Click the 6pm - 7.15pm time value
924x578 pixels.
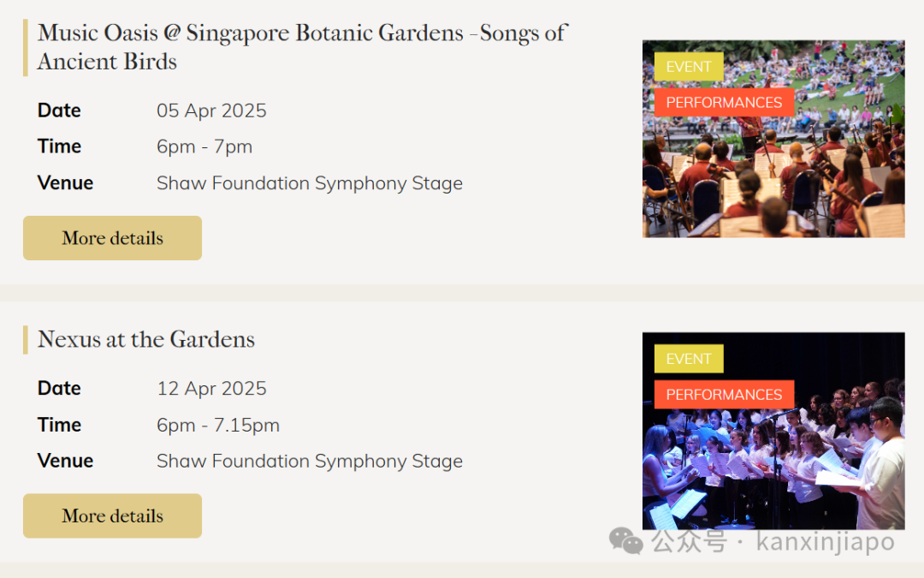pos(218,426)
